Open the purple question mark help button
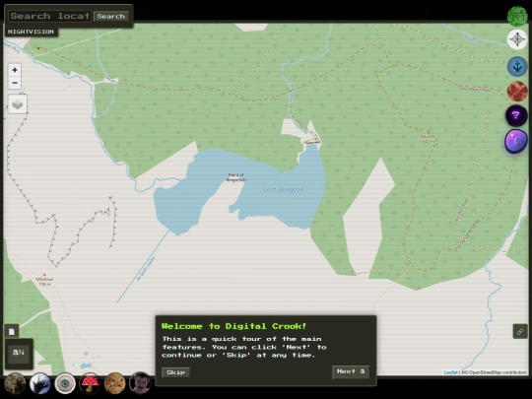The image size is (532, 399). point(516,115)
